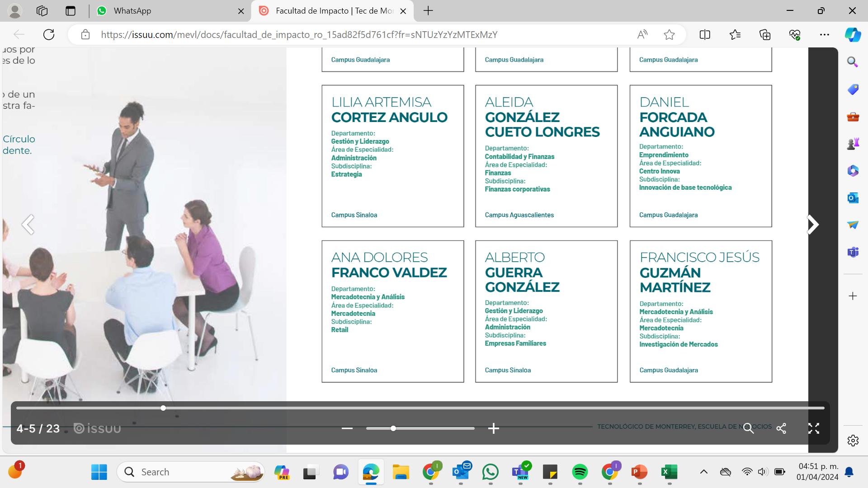Open Collections panel
Screen dimensions: 868x488
point(765,35)
